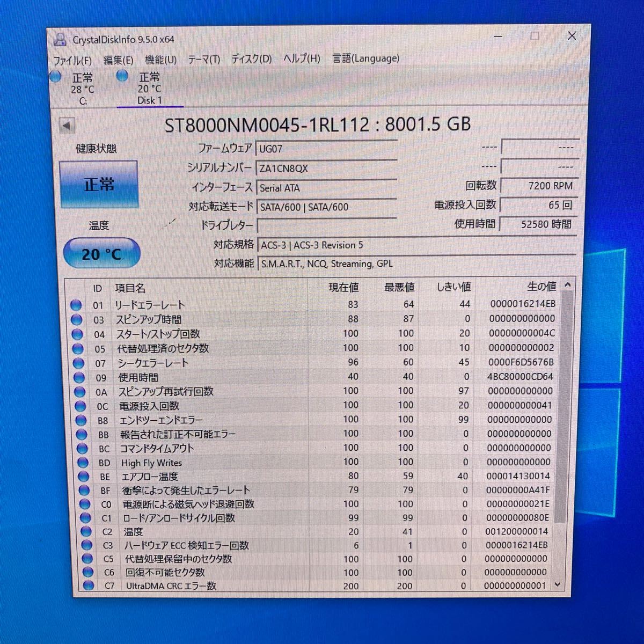Open the 機能(U) menu
644x644 pixels.
pos(160,60)
